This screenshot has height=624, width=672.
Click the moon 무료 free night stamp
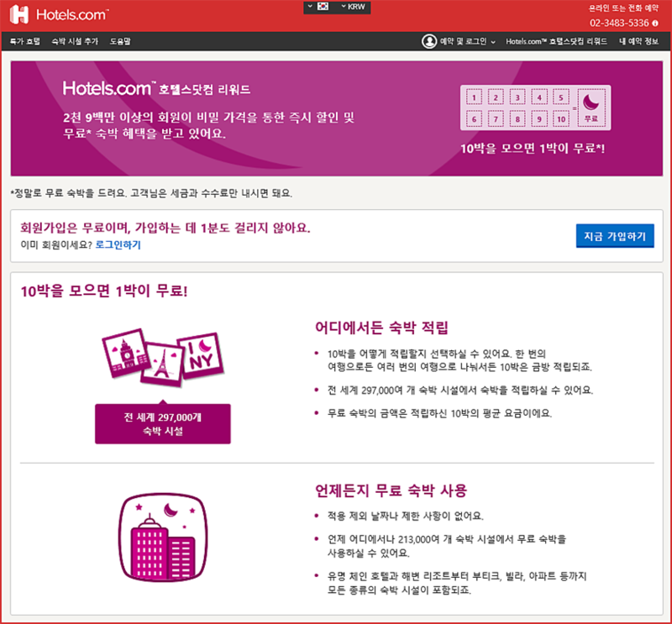coord(591,107)
